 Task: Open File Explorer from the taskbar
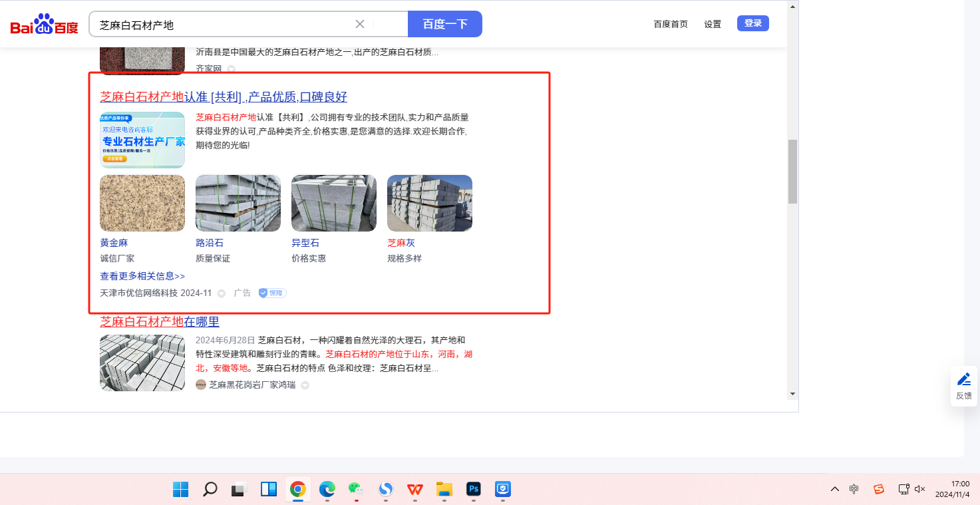tap(444, 490)
